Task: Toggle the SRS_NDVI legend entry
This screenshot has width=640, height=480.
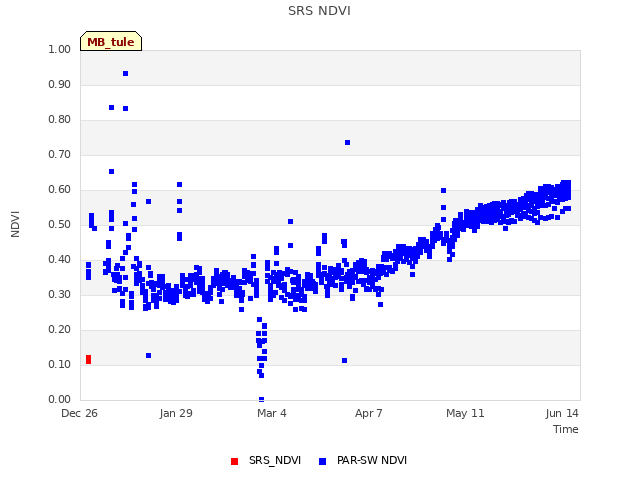Action: pos(266,460)
